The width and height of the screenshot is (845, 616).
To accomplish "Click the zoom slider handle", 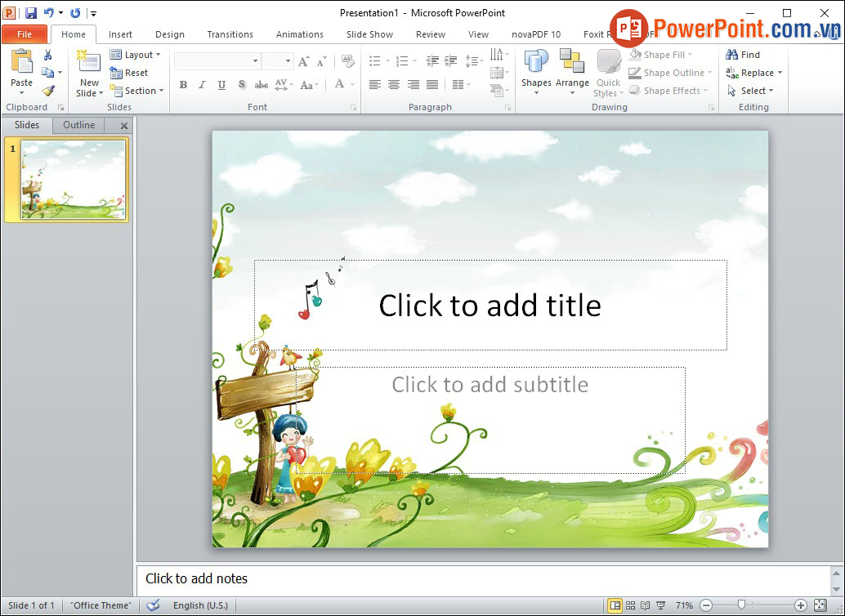I will tap(741, 605).
